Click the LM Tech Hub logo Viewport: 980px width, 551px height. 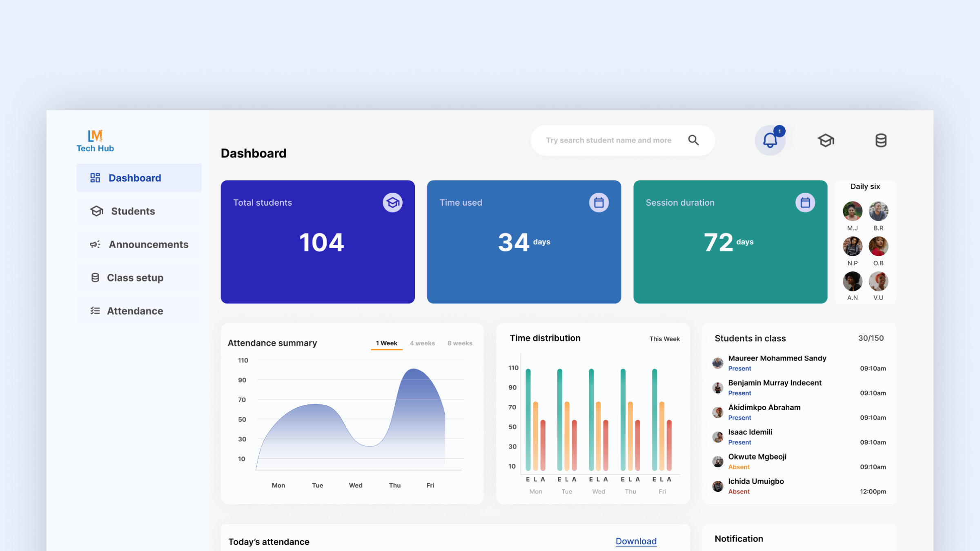tap(95, 141)
